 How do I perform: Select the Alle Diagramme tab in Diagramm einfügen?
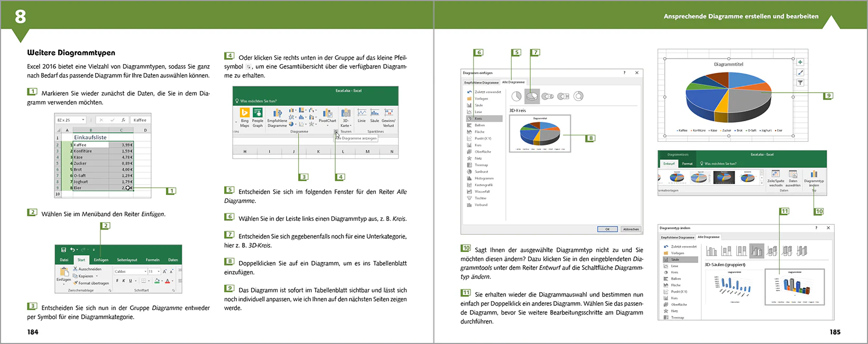pos(513,82)
